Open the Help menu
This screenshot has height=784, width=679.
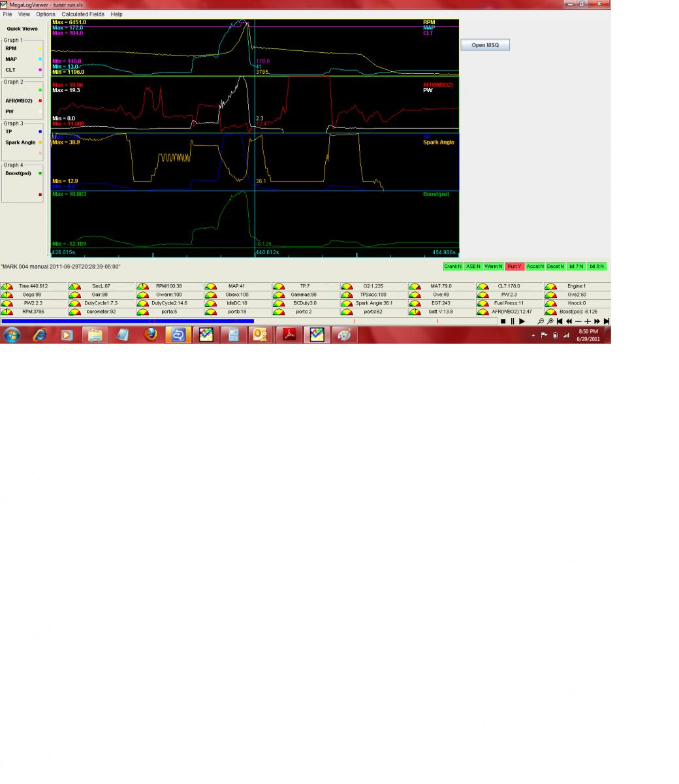117,14
